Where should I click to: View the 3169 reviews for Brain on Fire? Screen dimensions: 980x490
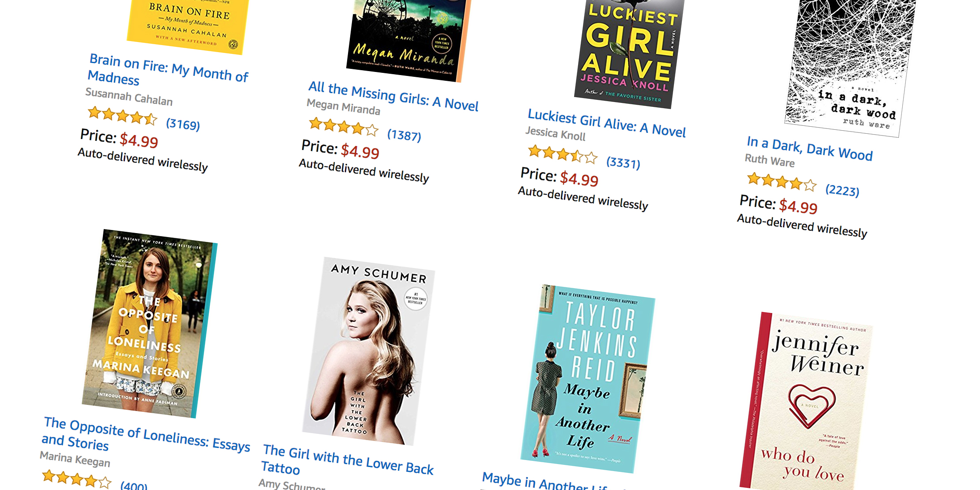tap(183, 124)
